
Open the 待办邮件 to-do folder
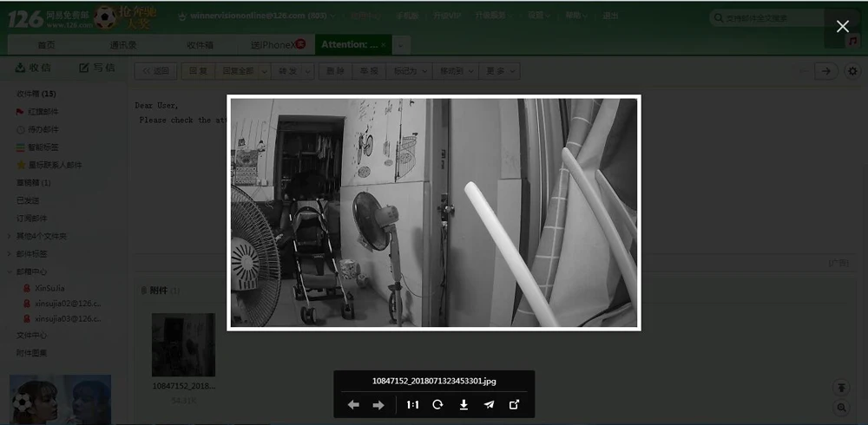click(43, 129)
